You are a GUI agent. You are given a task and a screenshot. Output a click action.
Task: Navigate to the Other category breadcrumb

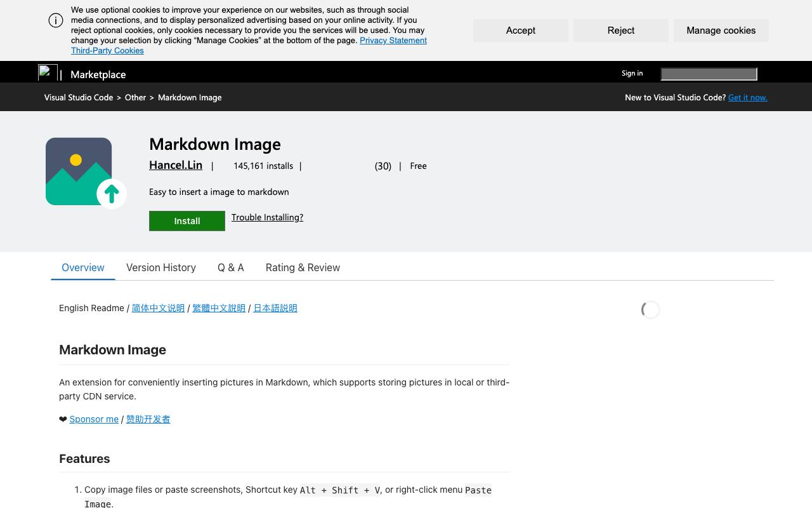(x=135, y=98)
